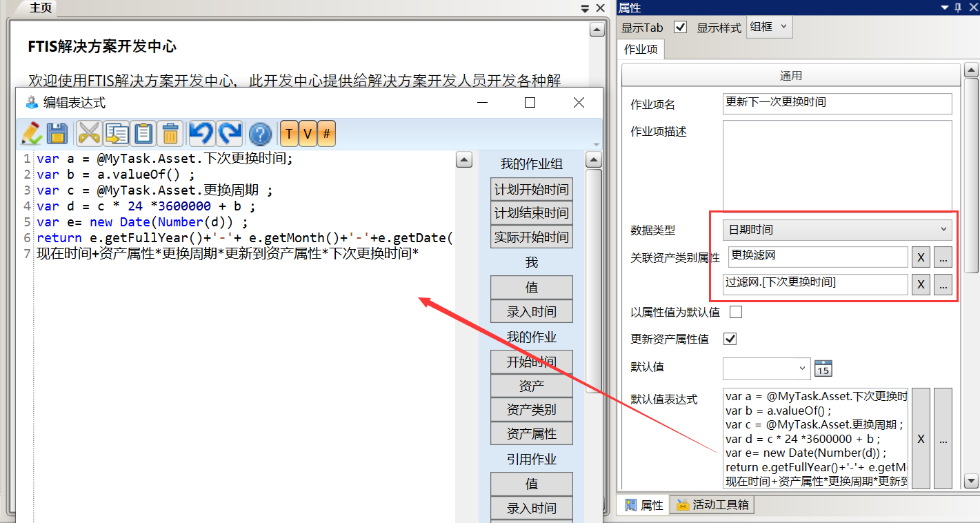Open the calendar picker beside 默认值
980x523 pixels.
tap(823, 368)
